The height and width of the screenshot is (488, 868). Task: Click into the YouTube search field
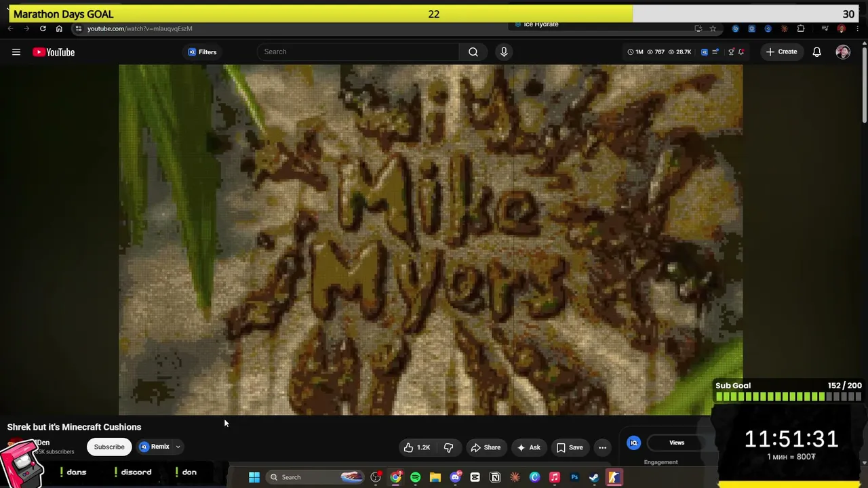(x=358, y=52)
